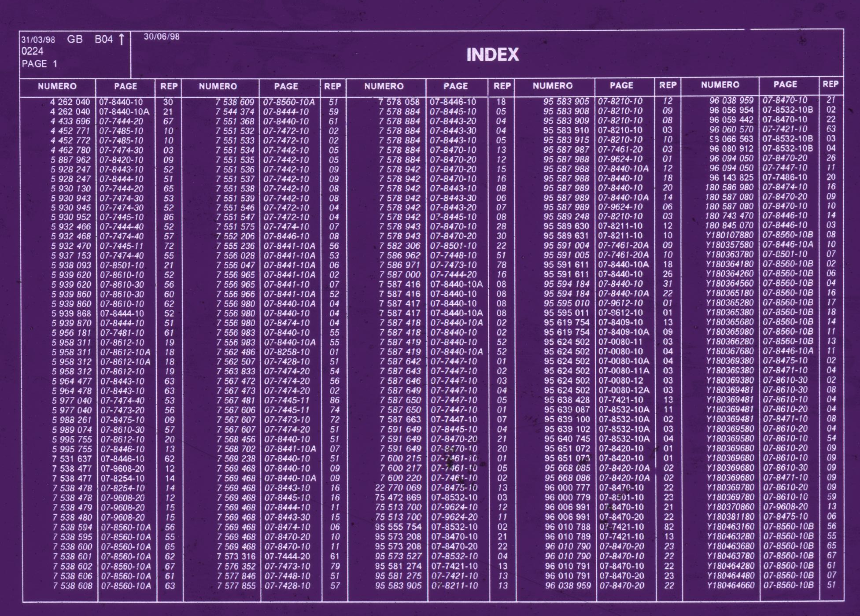Select number 4 433 696

[70, 122]
